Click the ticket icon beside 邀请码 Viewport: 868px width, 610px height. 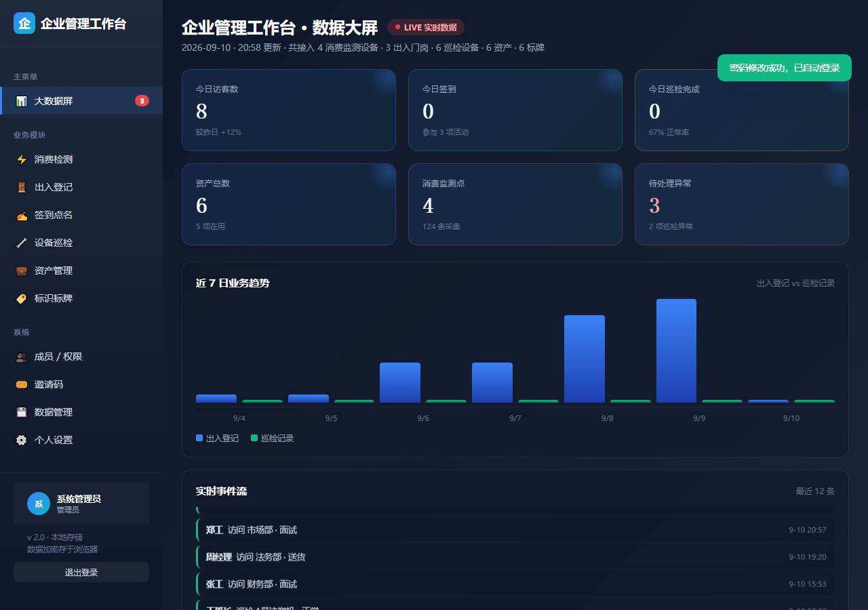(x=22, y=384)
